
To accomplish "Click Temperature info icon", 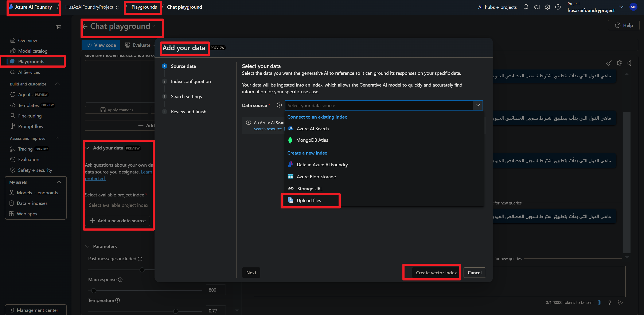I will (117, 300).
